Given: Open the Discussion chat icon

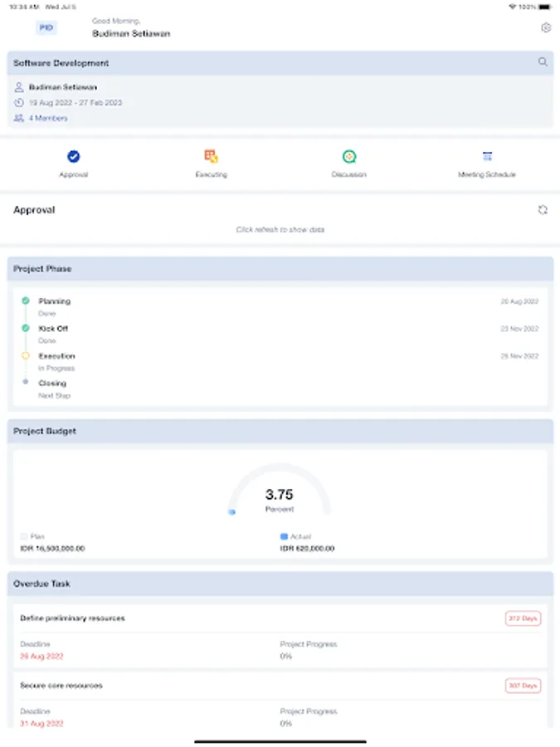Looking at the screenshot, I should [349, 156].
